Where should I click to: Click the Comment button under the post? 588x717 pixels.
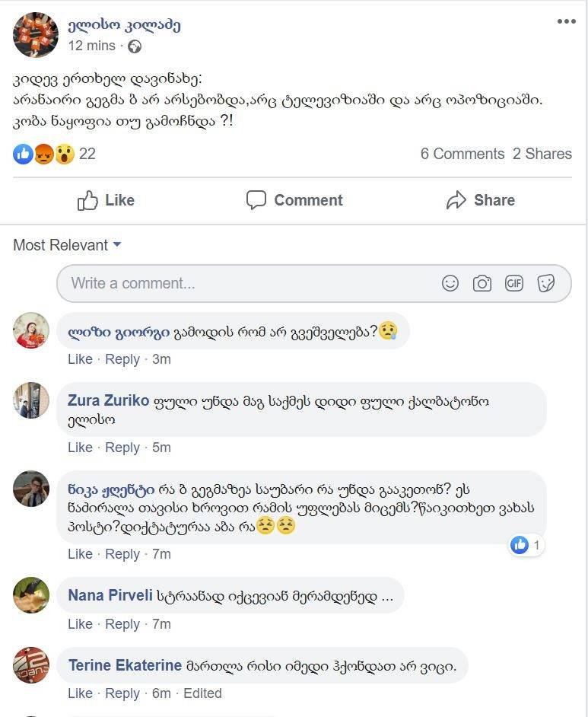[x=294, y=200]
